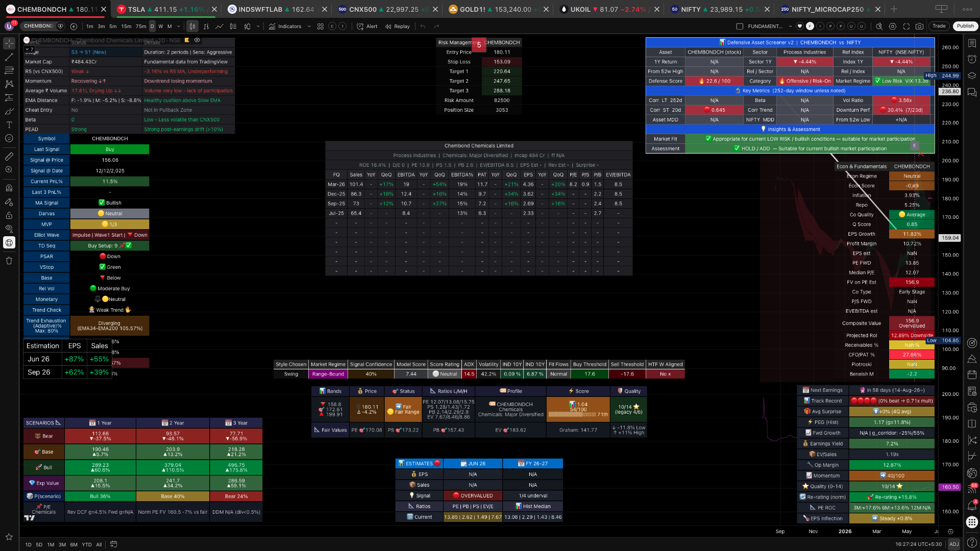Remove drawings using the trash icon

9,261
